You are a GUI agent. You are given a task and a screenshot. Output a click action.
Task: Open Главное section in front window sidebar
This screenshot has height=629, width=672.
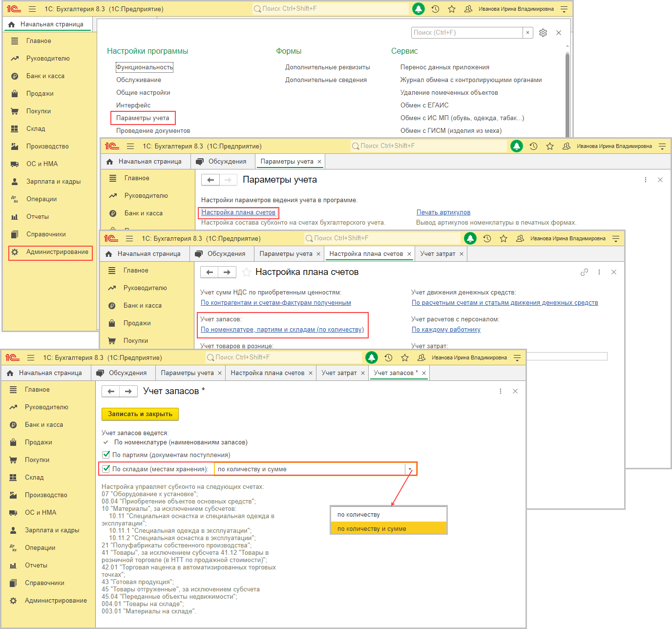[x=37, y=390]
